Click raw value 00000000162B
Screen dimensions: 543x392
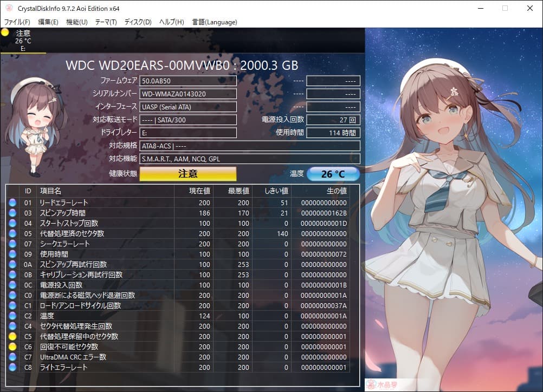coord(324,213)
